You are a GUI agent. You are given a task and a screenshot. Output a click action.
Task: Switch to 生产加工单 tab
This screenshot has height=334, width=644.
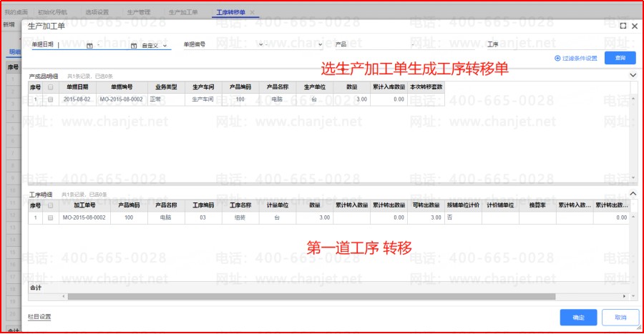[183, 12]
